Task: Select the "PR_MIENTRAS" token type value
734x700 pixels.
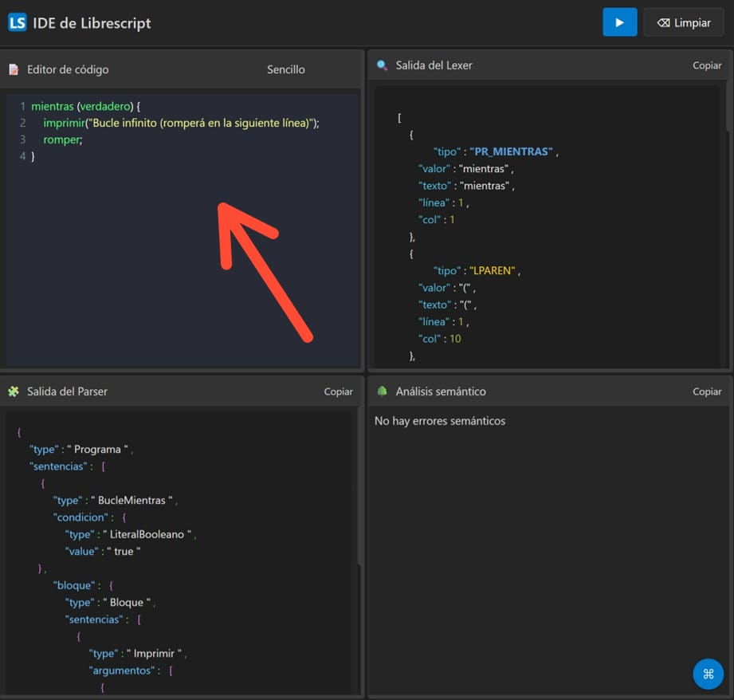Action: [x=511, y=151]
